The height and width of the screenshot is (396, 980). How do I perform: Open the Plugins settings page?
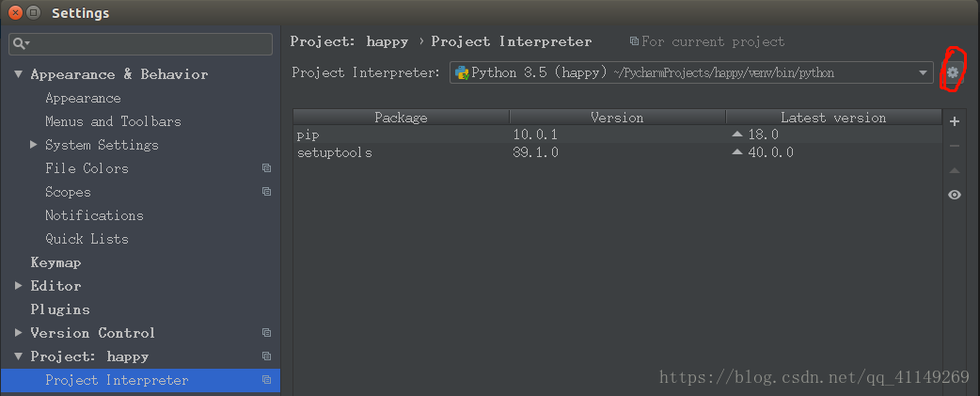pos(60,309)
